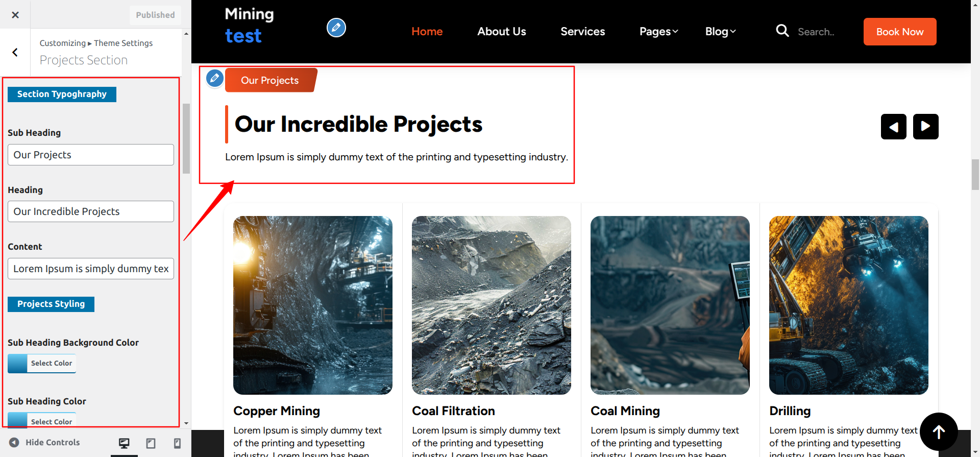This screenshot has height=457, width=980.
Task: Click the scroll-to-top arrow button
Action: click(x=939, y=431)
